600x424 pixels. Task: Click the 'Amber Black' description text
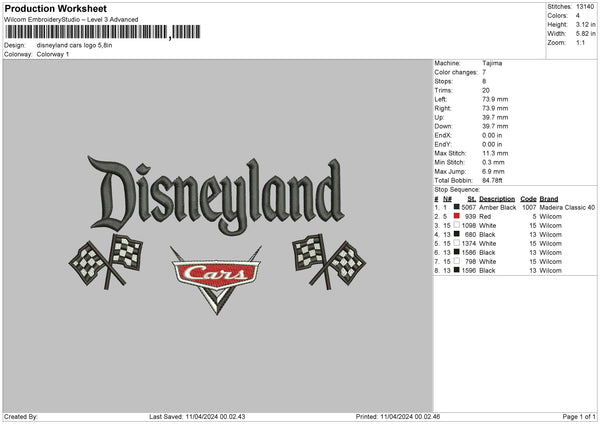click(497, 207)
